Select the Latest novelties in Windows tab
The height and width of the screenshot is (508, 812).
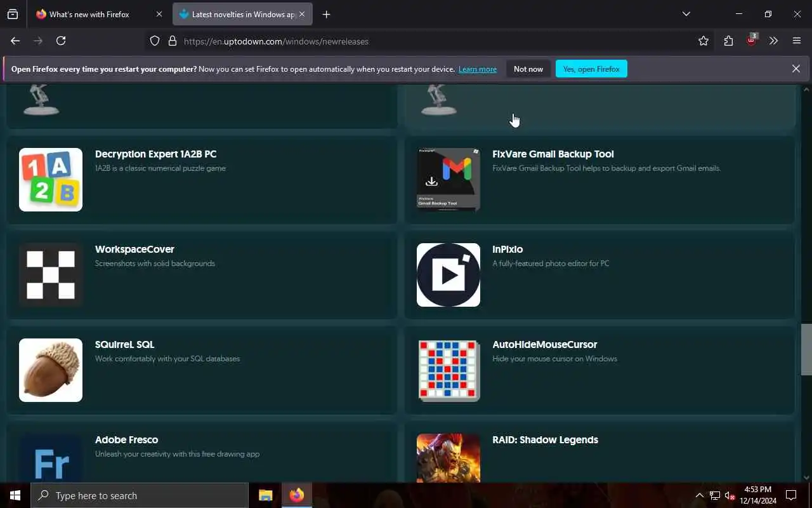tap(243, 14)
